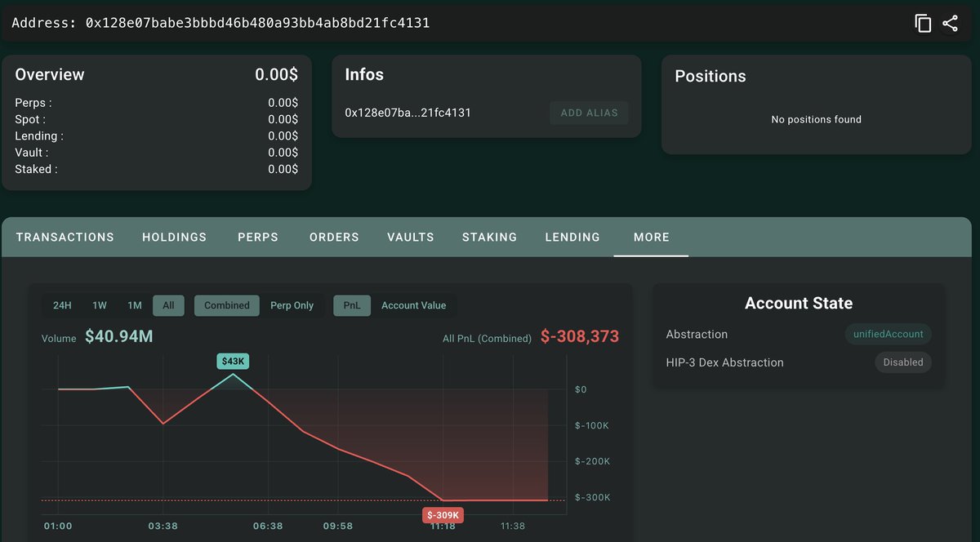Click the shortened address 0x128e07ba...21fc4131

408,113
